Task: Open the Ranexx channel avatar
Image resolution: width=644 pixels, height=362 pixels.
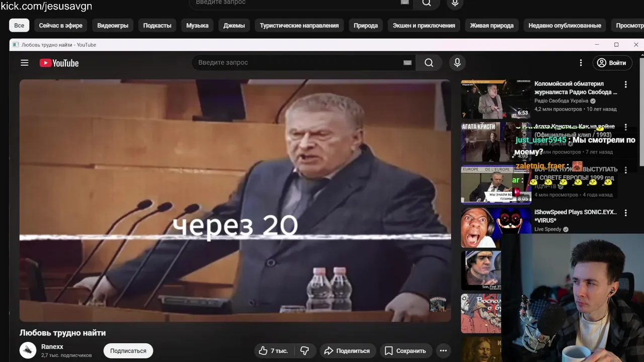Action: point(28,350)
